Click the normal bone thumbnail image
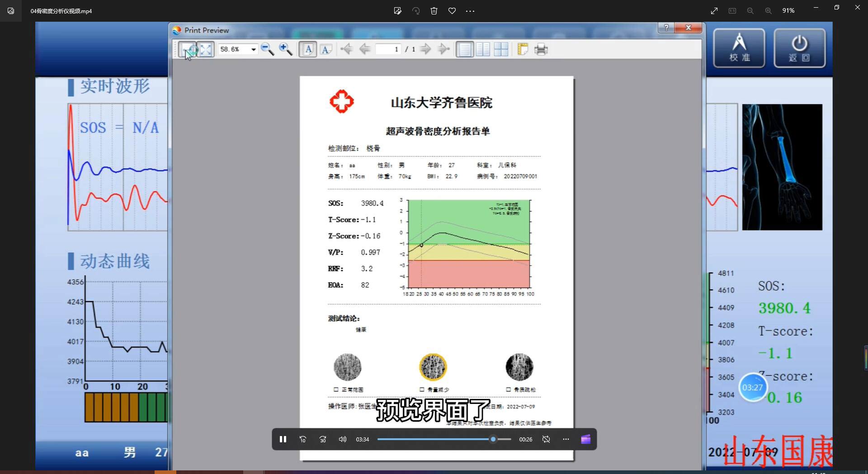 (x=348, y=367)
